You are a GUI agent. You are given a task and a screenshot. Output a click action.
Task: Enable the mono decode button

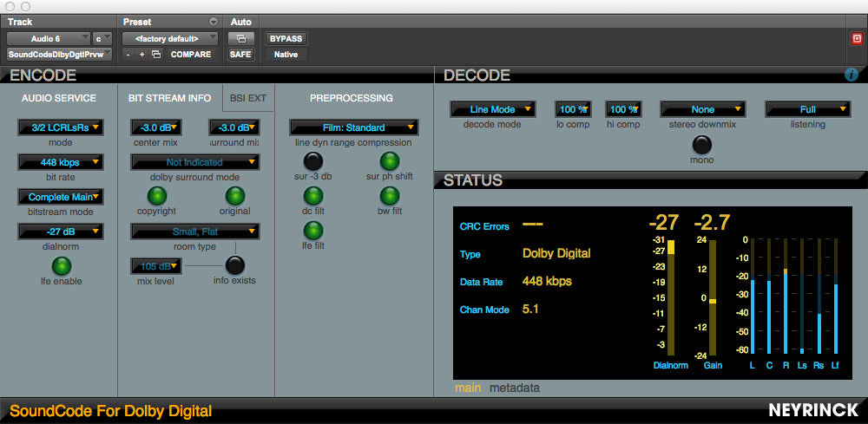coord(702,144)
